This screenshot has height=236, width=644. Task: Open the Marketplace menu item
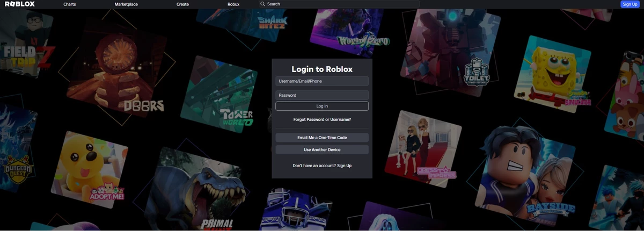(126, 4)
